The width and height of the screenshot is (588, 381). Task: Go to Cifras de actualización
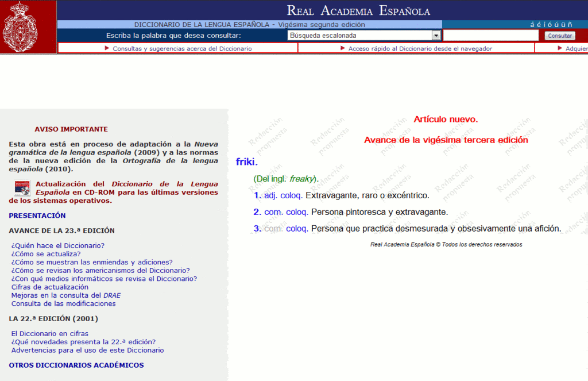click(x=50, y=287)
